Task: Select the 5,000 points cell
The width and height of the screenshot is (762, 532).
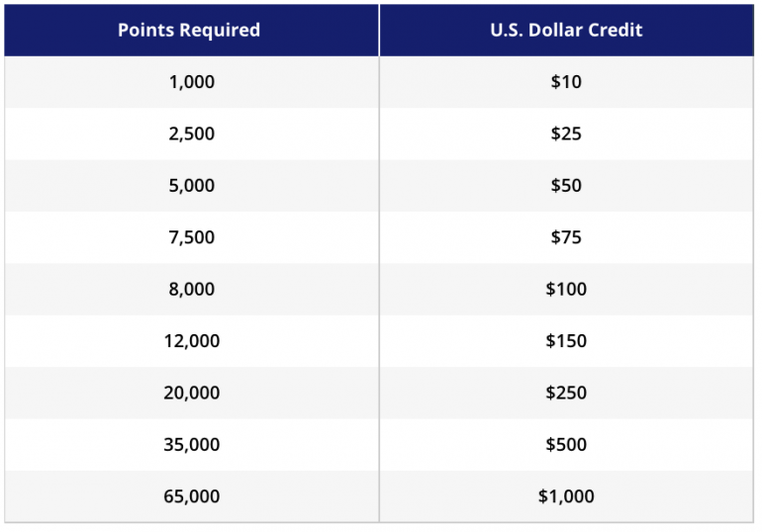Action: click(191, 186)
